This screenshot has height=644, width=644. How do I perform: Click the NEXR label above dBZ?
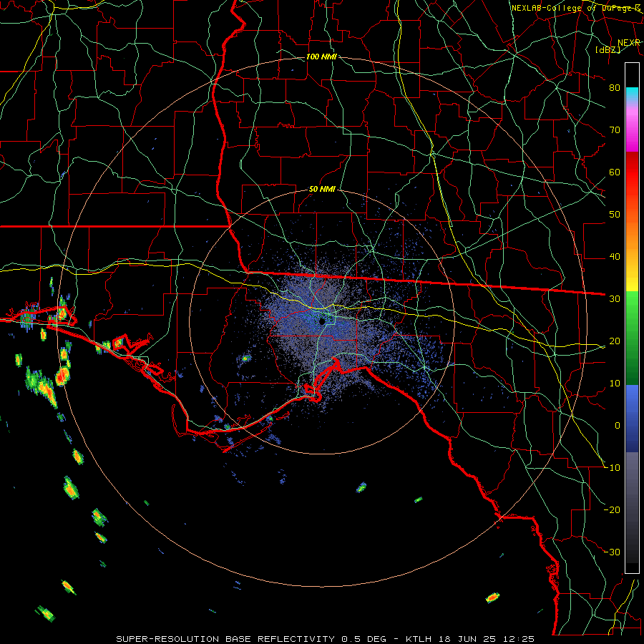[x=628, y=43]
